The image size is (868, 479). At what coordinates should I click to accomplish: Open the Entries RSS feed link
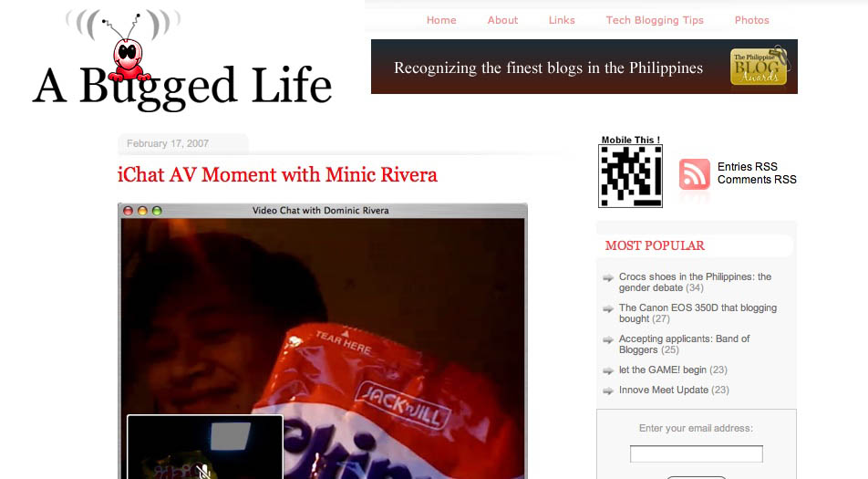click(x=748, y=167)
